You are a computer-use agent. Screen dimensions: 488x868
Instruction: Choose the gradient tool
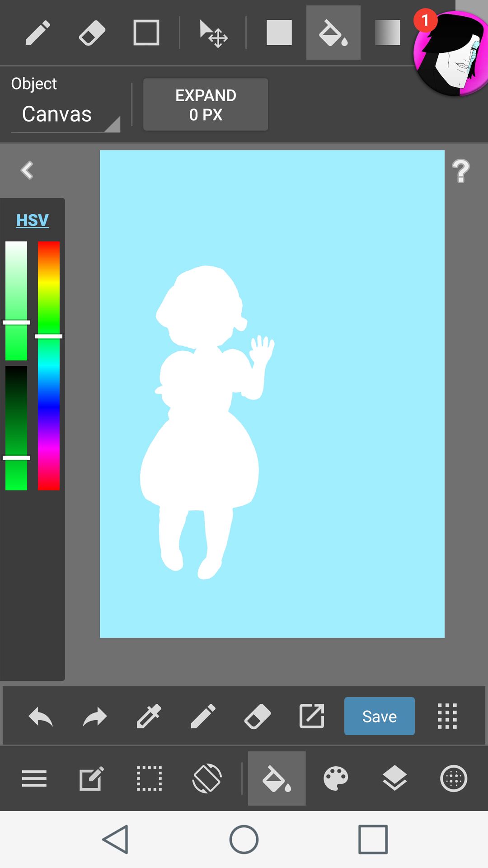pyautogui.click(x=388, y=33)
